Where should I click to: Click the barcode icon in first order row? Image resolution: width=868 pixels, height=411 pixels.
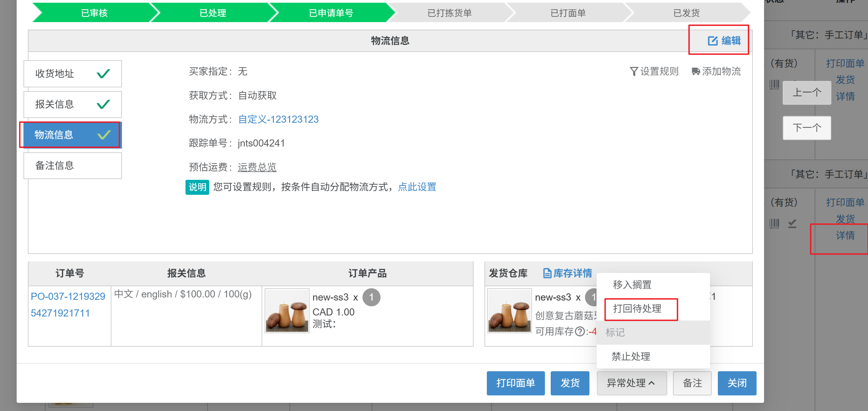coord(774,84)
